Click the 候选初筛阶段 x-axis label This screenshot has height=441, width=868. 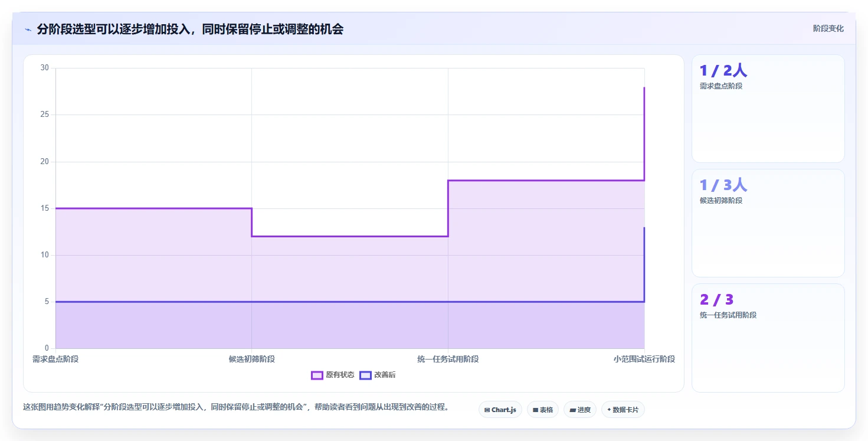coord(252,359)
